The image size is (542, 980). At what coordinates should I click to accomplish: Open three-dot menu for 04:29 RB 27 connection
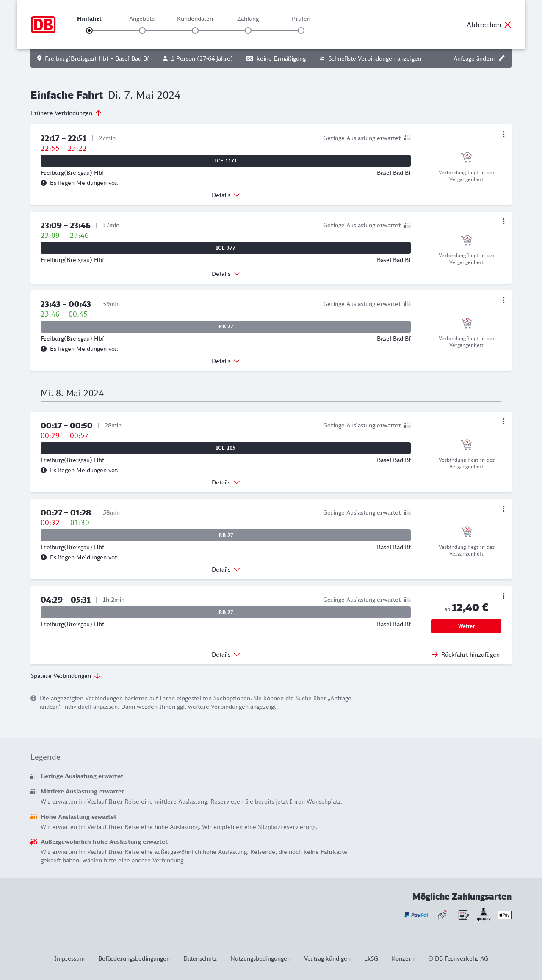click(503, 596)
